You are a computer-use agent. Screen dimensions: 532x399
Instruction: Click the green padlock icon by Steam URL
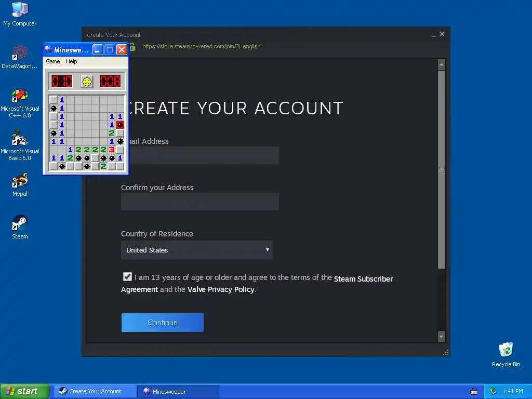tap(132, 46)
